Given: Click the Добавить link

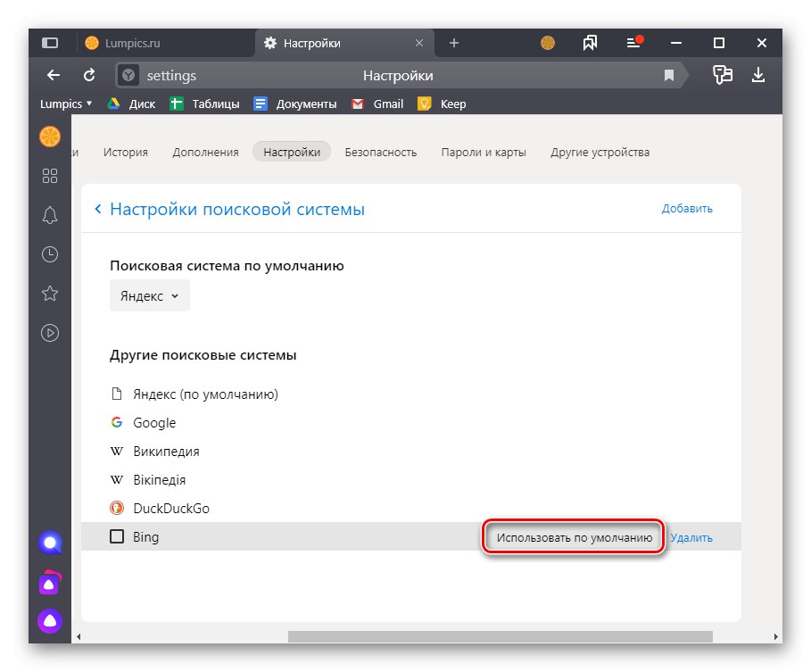Looking at the screenshot, I should tap(687, 209).
